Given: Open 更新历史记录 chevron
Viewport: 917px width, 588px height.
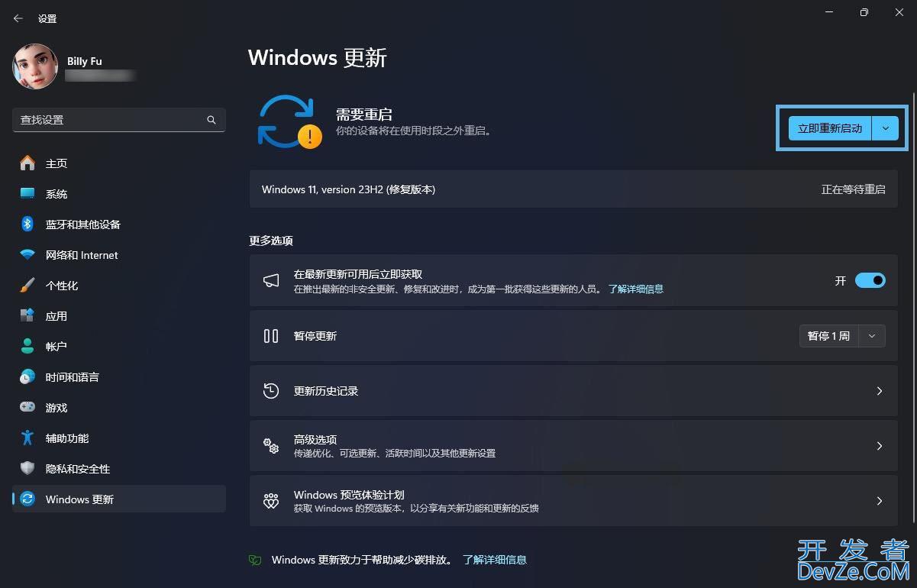Looking at the screenshot, I should [x=879, y=391].
